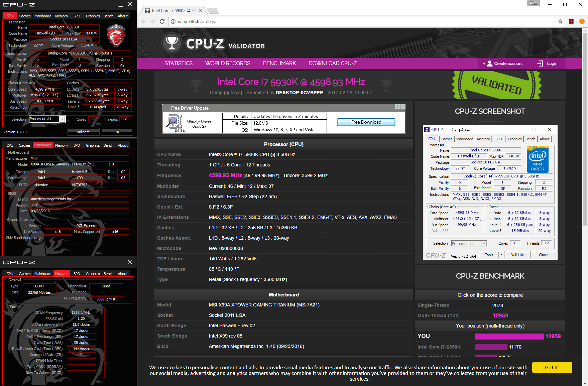Open Processor #1 dropdown in screenshot panel
Screen dimensions: 588x386
point(484,244)
